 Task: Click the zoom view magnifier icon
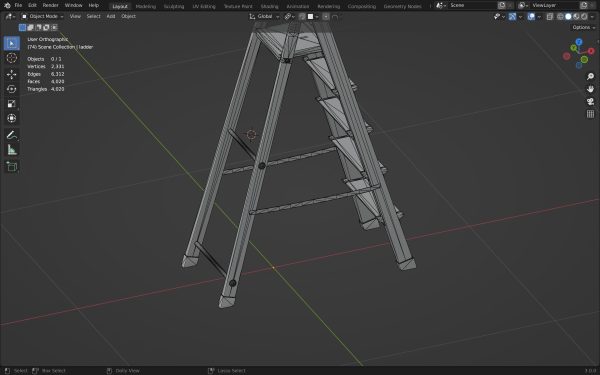(x=590, y=77)
